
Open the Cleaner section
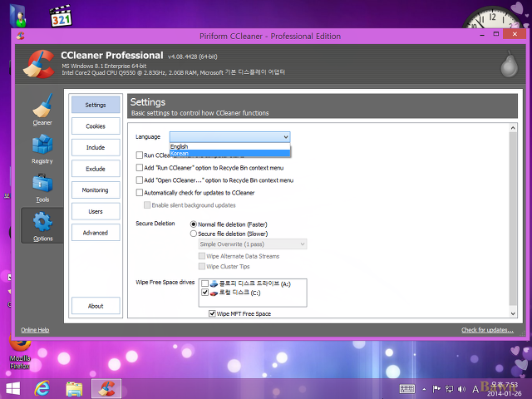42,110
